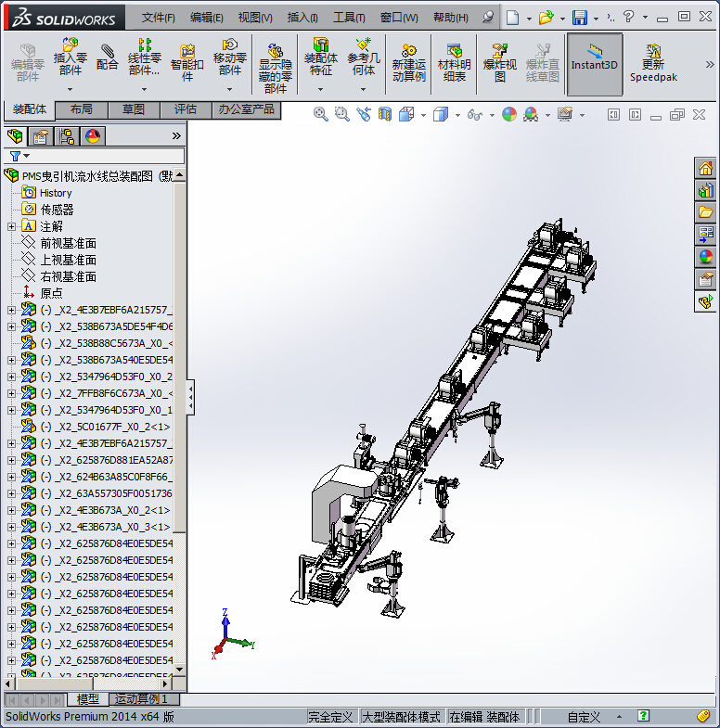Image resolution: width=720 pixels, height=728 pixels.
Task: Expand the command toolbar overflow chevron
Action: [709, 65]
